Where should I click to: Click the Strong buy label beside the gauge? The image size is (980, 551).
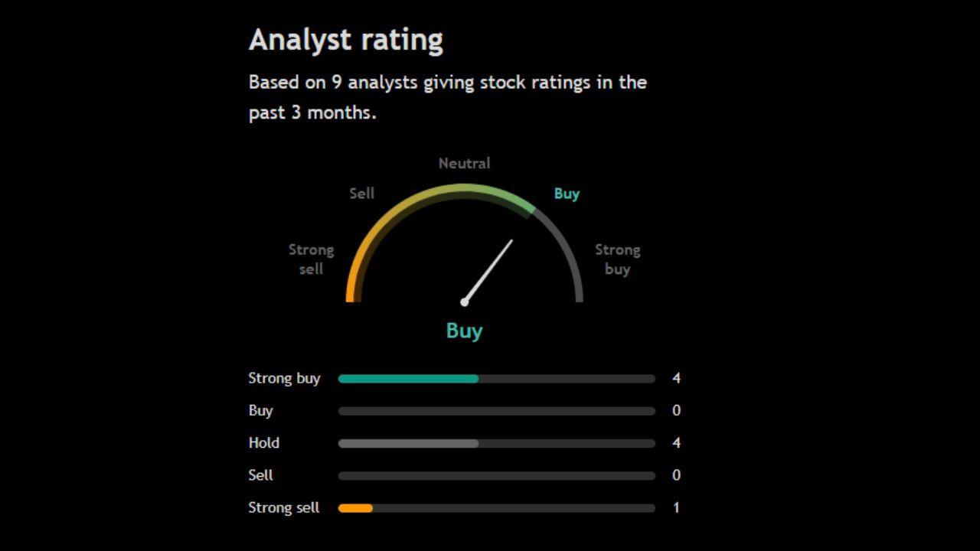tap(617, 259)
